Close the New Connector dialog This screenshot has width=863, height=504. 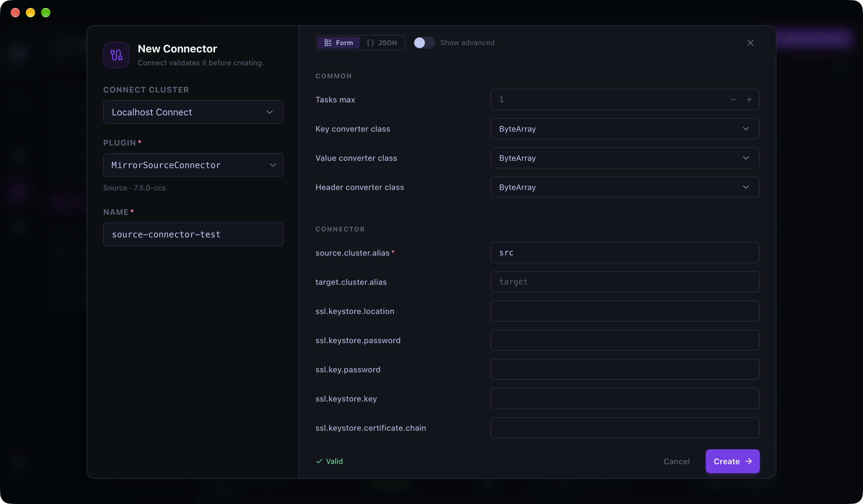point(750,43)
